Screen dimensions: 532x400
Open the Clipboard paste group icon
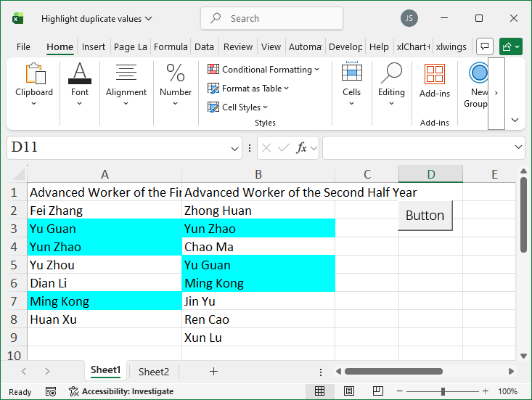pos(34,74)
